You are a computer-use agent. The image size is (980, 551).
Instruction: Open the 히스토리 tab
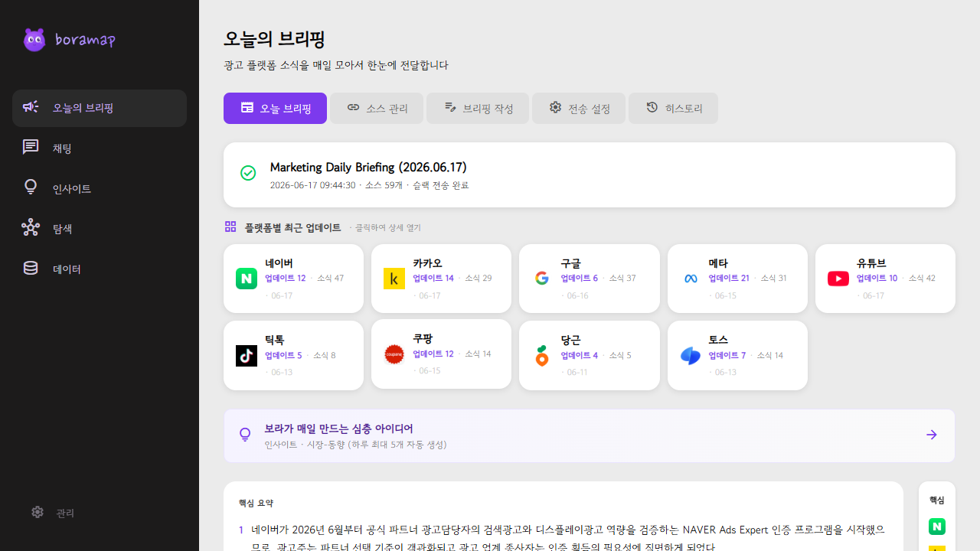(x=674, y=108)
